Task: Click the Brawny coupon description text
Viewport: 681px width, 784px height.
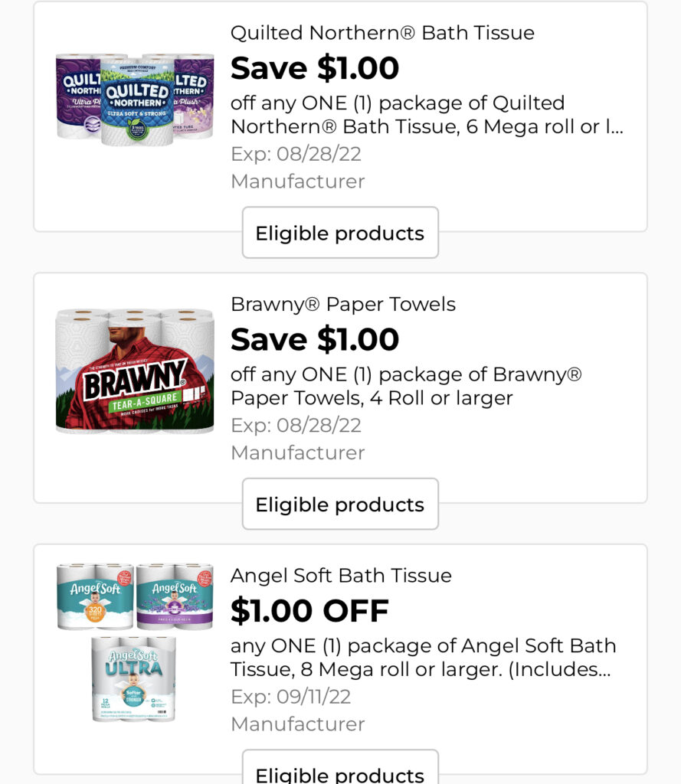Action: point(406,386)
